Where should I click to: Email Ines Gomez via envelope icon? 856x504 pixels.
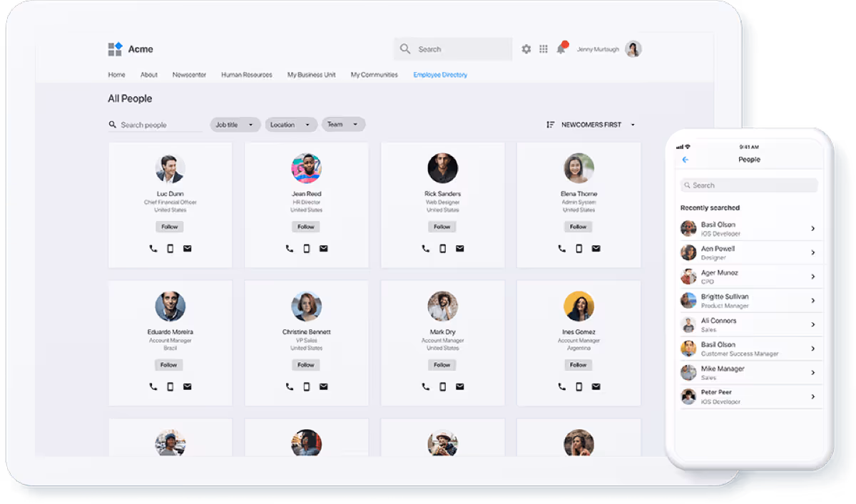pos(596,387)
